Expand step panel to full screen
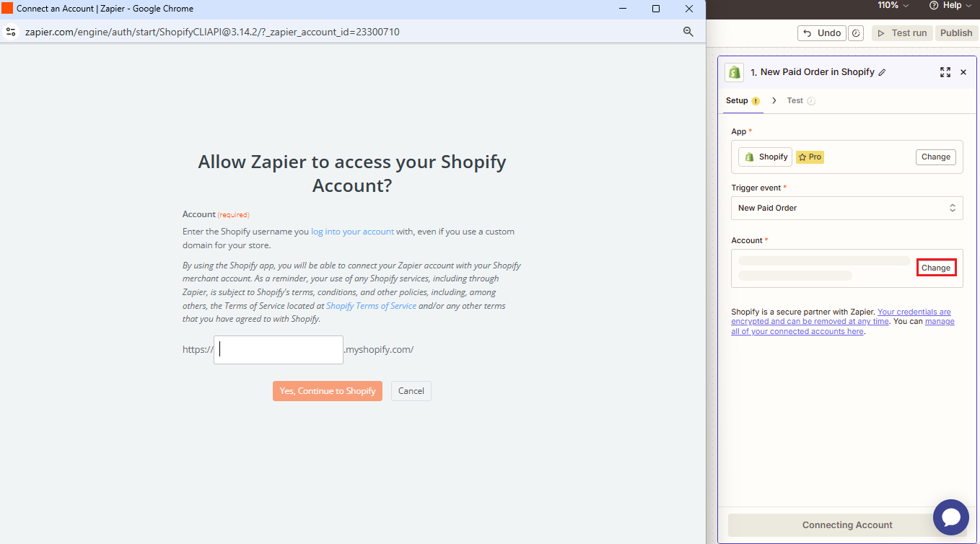 point(945,72)
